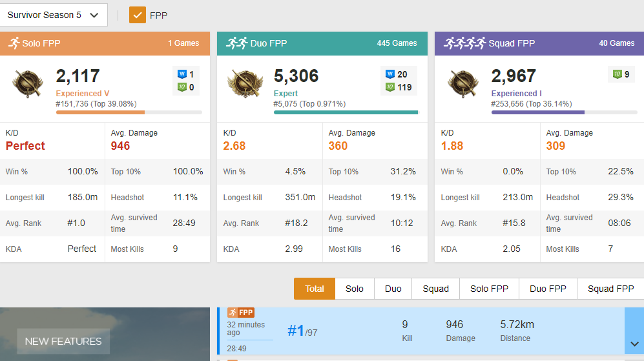Click the Duo FPP runners icon

(x=236, y=43)
